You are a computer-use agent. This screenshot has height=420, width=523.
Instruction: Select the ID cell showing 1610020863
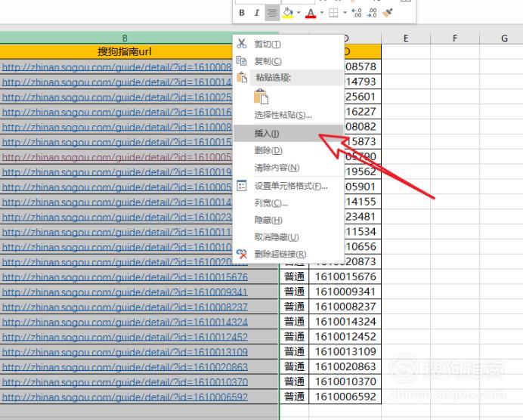tap(345, 366)
